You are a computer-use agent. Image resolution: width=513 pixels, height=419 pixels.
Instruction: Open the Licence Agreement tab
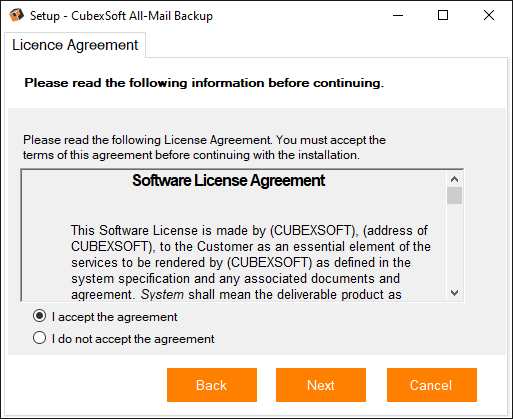[x=75, y=45]
